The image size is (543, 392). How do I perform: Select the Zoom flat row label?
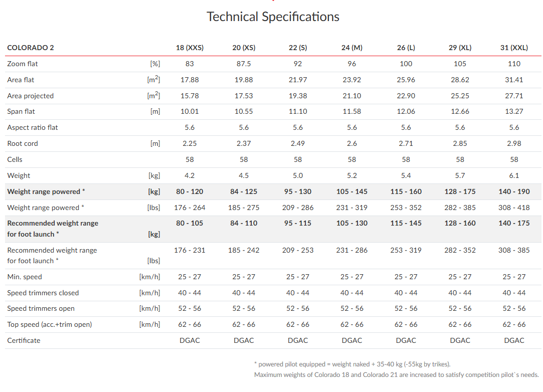coord(23,64)
